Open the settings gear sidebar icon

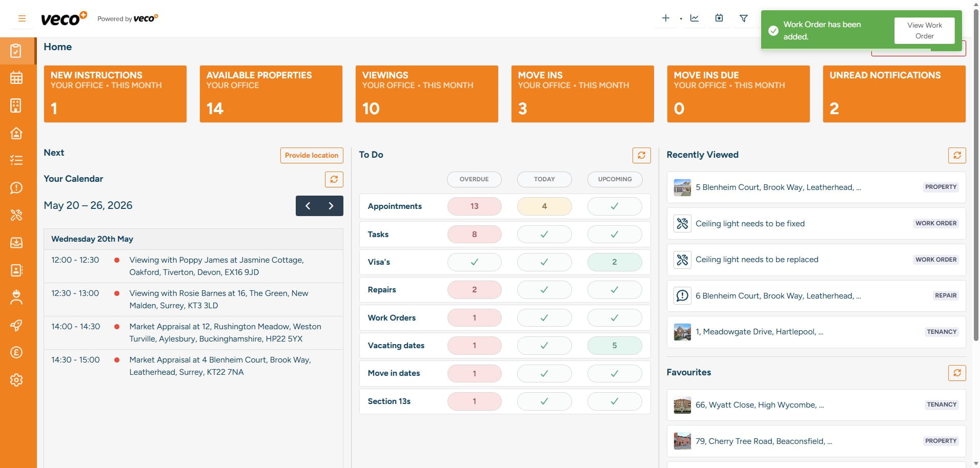coord(16,380)
